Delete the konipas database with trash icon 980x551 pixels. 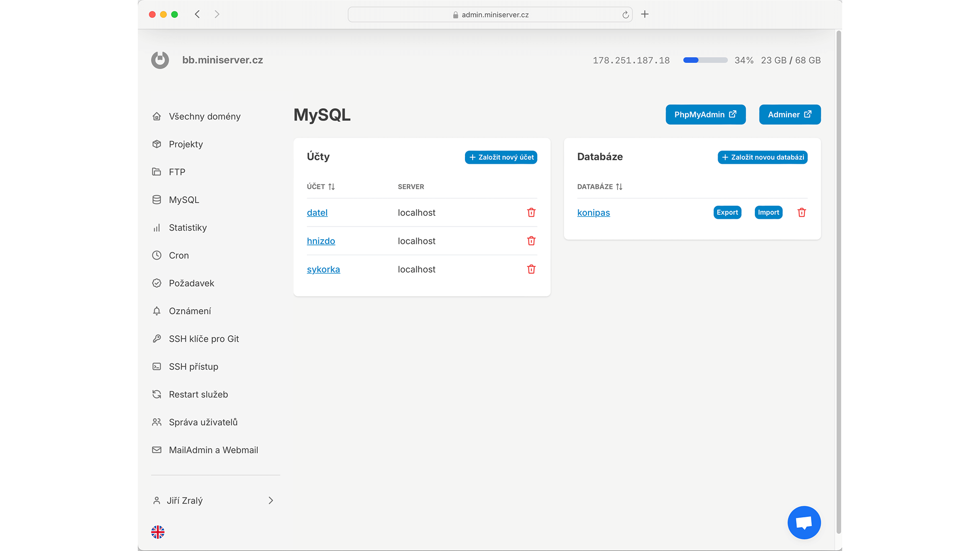point(802,212)
